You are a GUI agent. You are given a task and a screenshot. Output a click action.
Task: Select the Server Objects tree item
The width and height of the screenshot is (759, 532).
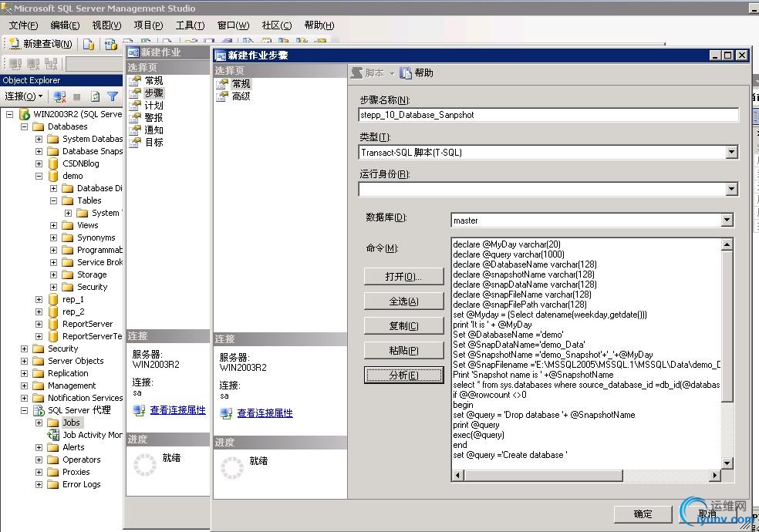[x=76, y=361]
